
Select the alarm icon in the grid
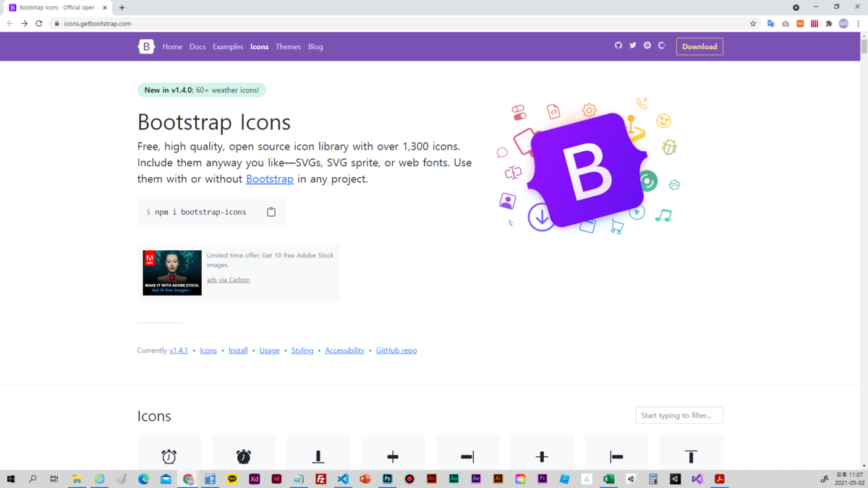coord(169,456)
